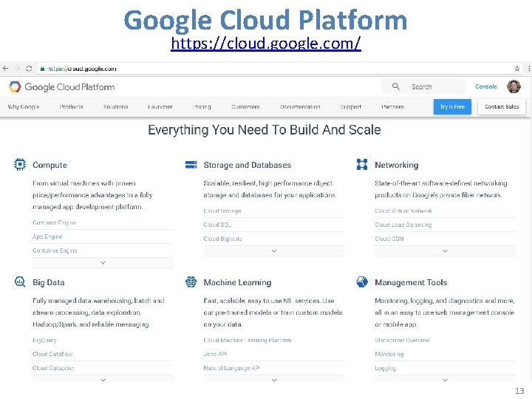532x399 pixels.
Task: Click the browser back arrow
Action: 5,69
